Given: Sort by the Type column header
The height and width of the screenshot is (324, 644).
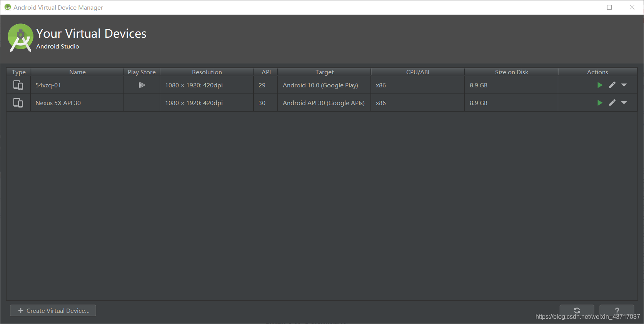Looking at the screenshot, I should [18, 72].
